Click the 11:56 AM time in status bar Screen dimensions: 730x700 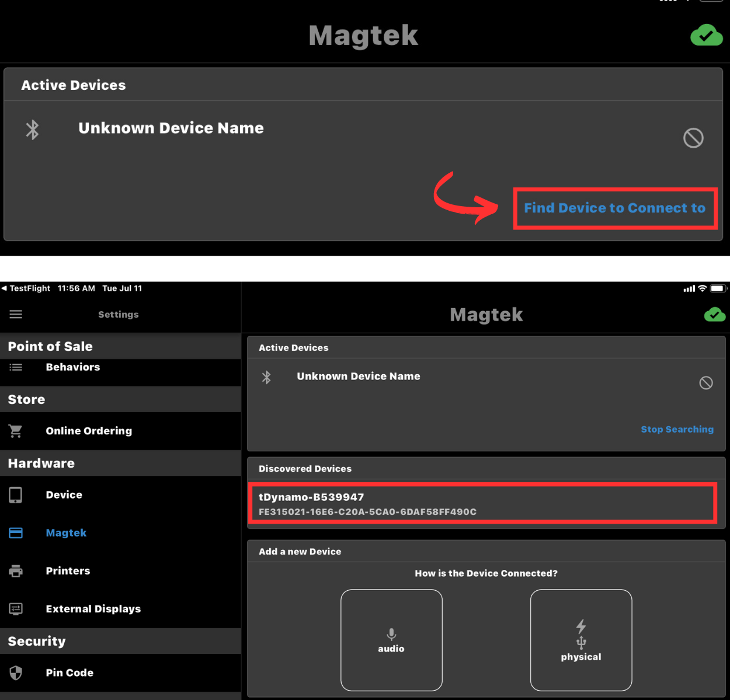coord(77,288)
